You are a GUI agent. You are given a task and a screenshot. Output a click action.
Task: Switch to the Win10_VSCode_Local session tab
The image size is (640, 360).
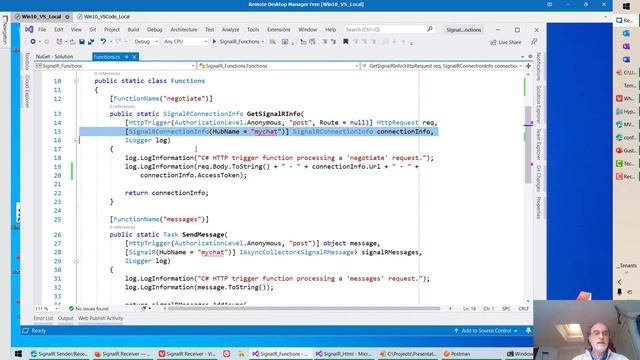pos(103,17)
